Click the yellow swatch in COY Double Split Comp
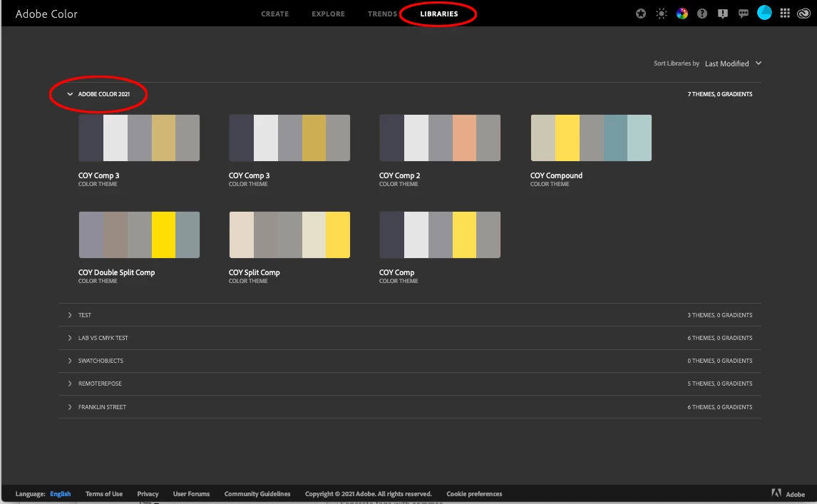 tap(163, 235)
